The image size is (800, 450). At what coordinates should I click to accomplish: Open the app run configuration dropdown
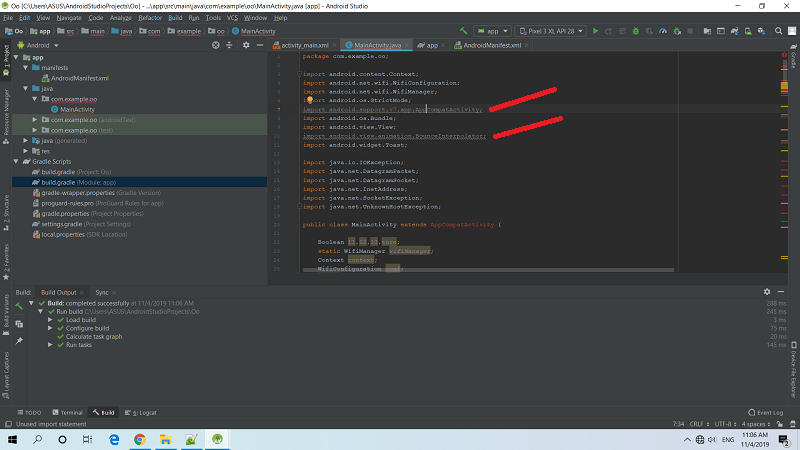tap(492, 31)
